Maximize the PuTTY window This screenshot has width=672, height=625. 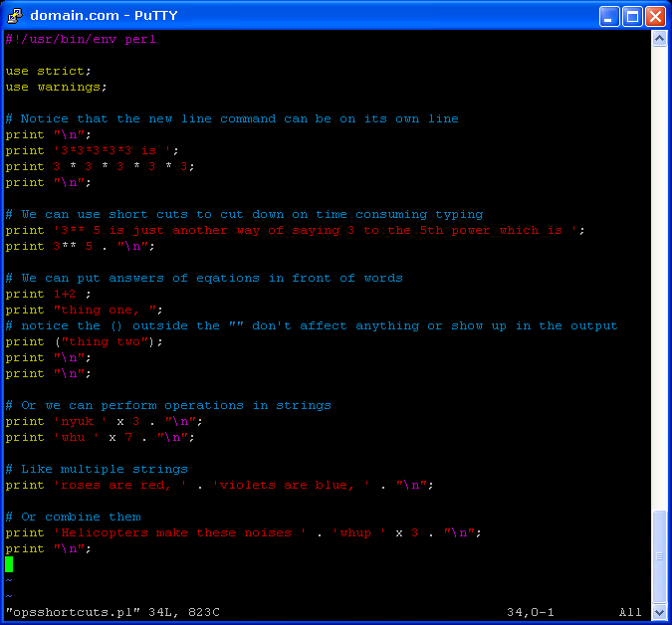pos(632,16)
